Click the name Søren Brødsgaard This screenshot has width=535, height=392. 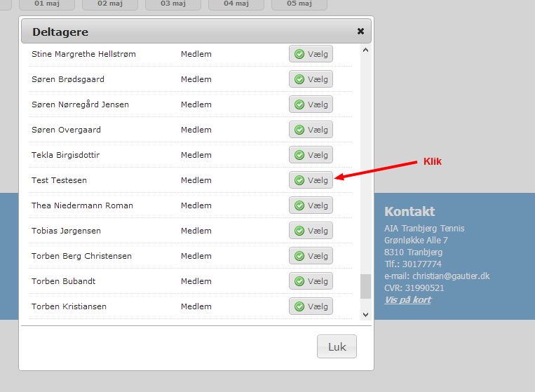click(68, 79)
